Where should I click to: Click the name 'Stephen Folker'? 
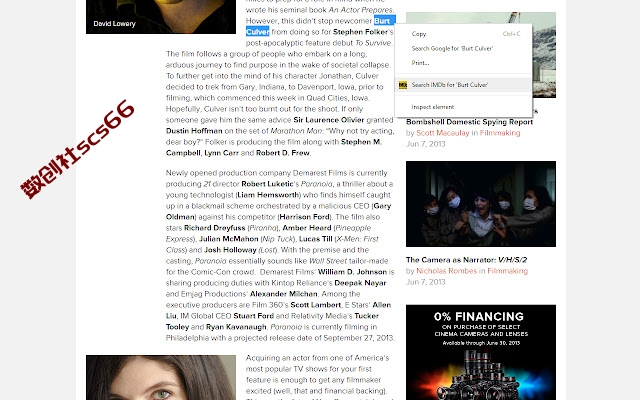pyautogui.click(x=360, y=32)
